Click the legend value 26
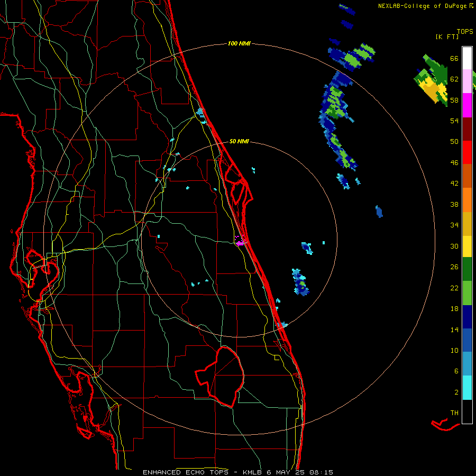 point(454,267)
